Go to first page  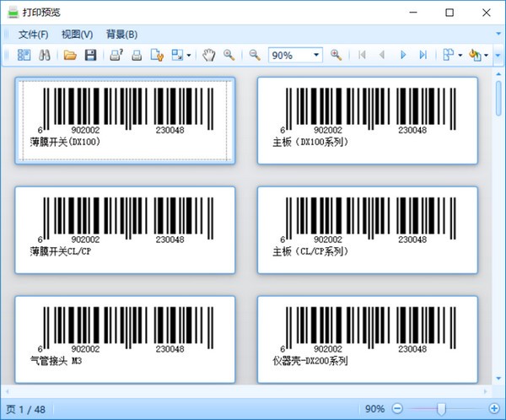tap(362, 55)
